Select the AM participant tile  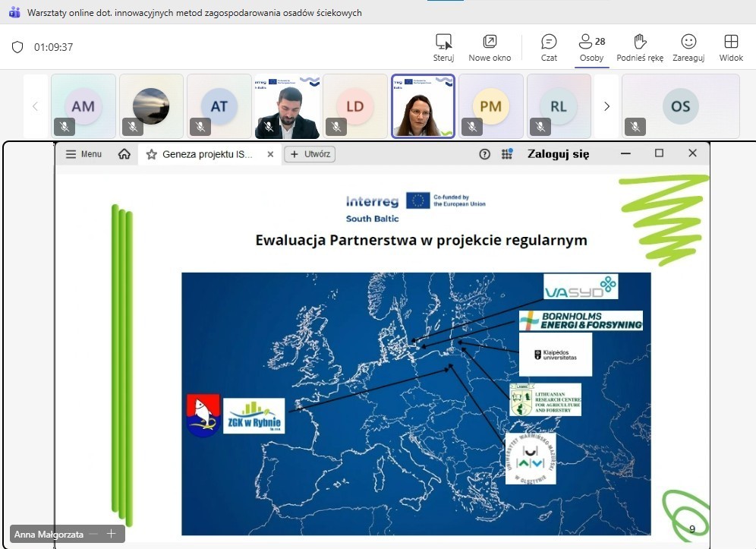point(83,106)
